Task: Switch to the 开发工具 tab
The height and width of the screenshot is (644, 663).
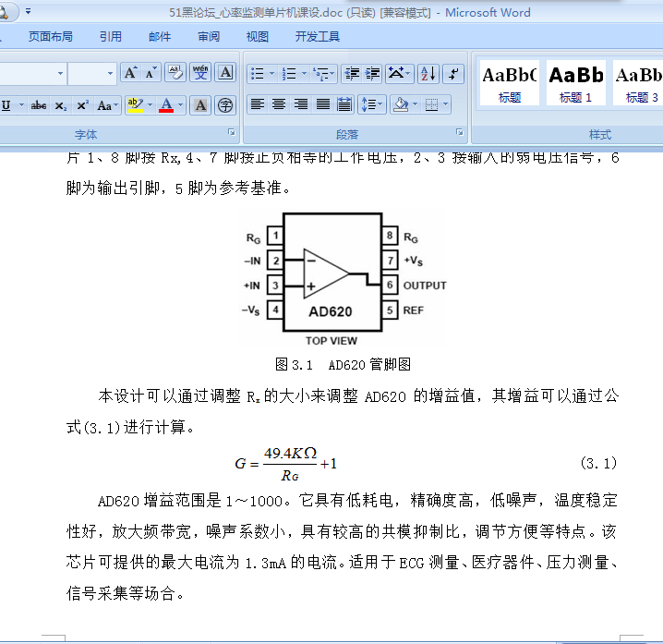Action: (318, 37)
